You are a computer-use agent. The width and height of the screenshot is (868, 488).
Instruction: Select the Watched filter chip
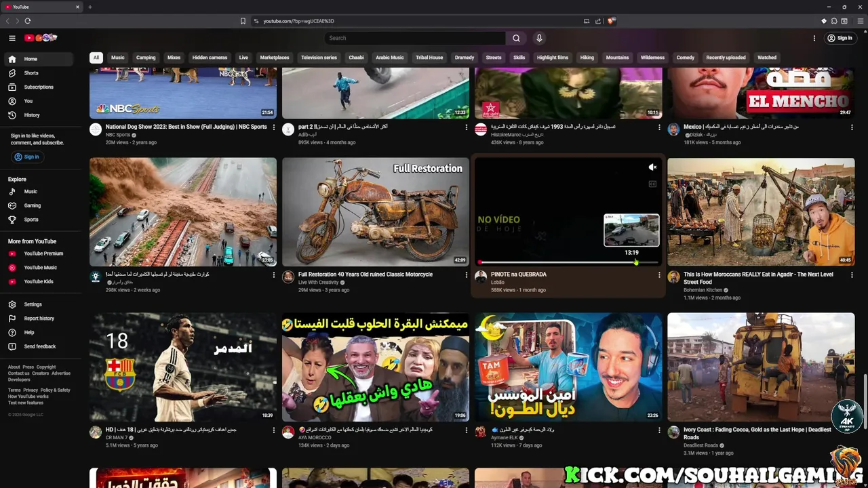coord(767,58)
